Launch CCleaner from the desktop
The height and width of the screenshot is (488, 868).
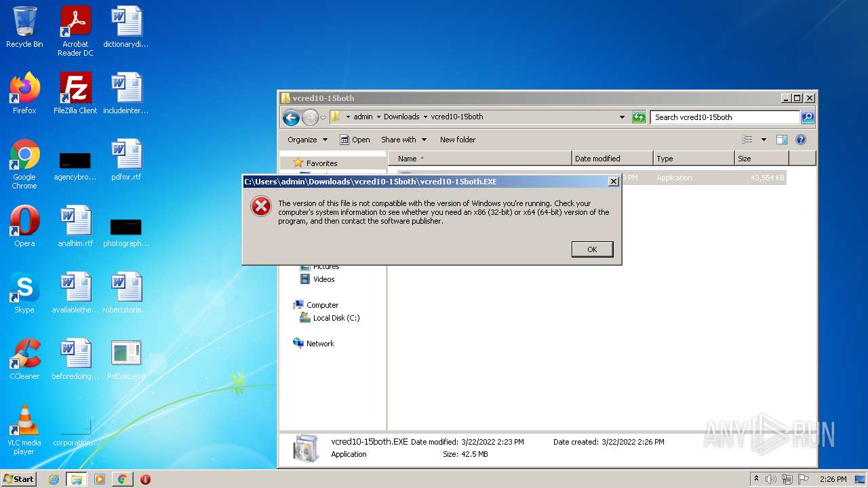tap(24, 359)
